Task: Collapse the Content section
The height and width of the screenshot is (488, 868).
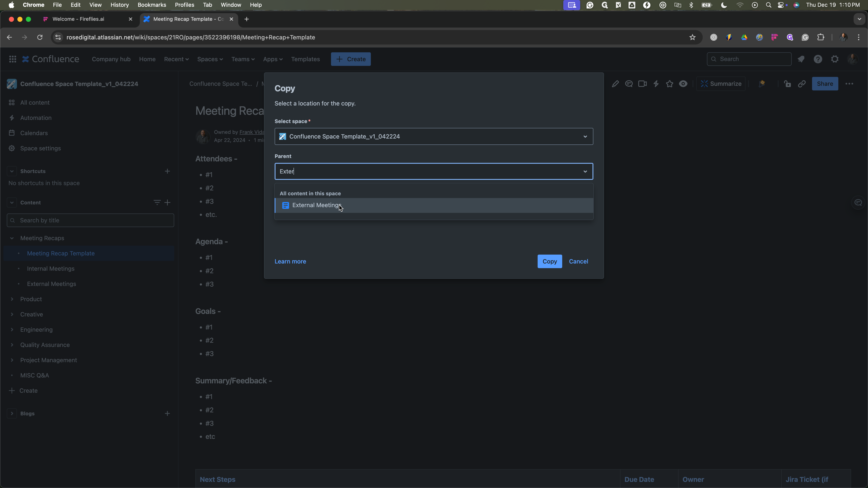Action: 12,202
